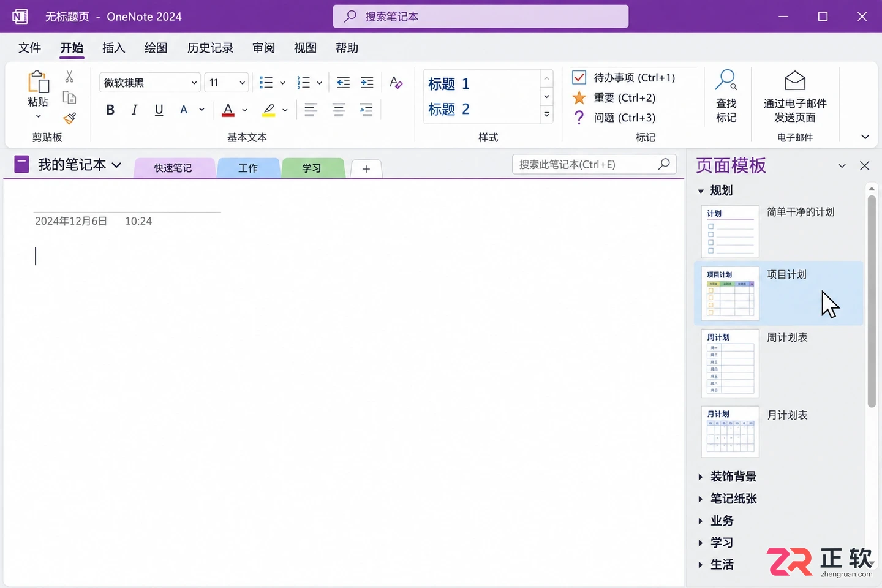
Task: Clear all text formatting
Action: (x=396, y=83)
